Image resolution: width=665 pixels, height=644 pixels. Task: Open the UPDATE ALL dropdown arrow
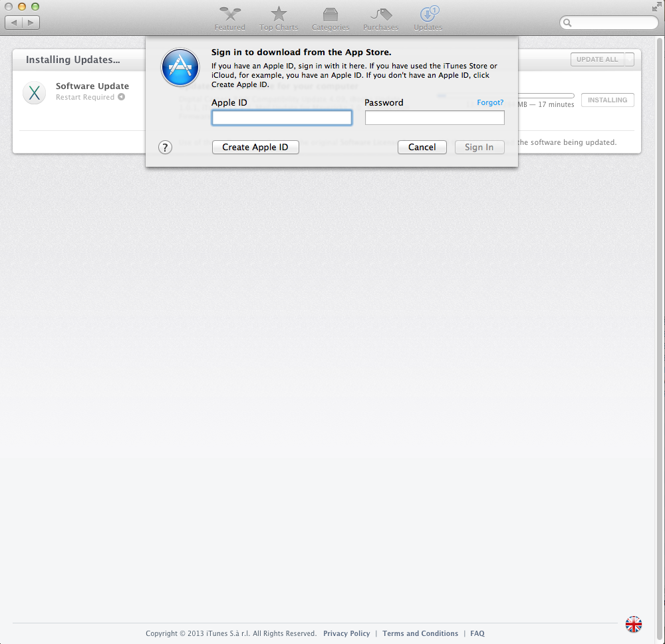[x=629, y=59]
